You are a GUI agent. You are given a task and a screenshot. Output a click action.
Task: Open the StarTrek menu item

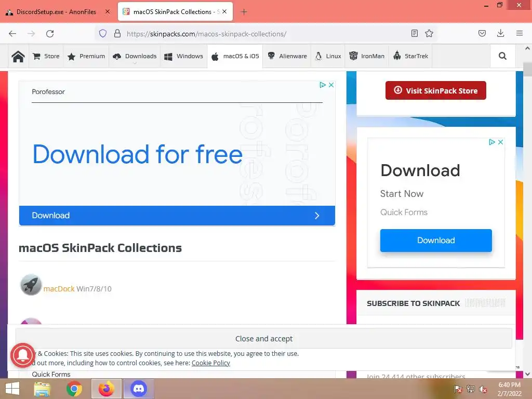(410, 56)
